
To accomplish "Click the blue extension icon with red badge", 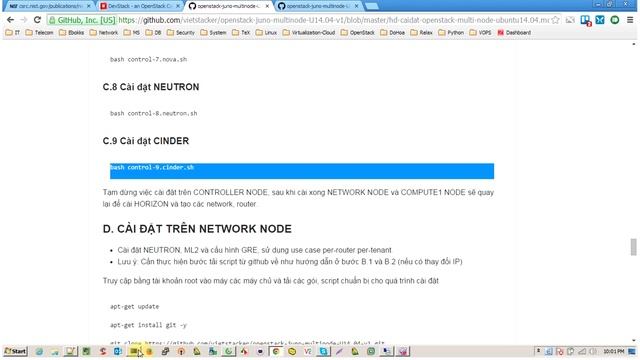I will pos(585,20).
